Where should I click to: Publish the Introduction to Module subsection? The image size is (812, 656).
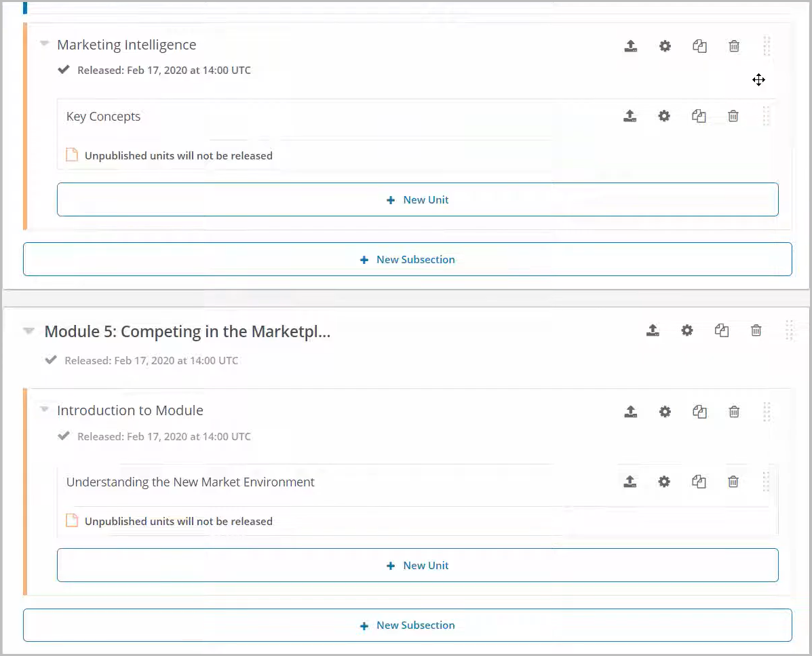pos(630,412)
